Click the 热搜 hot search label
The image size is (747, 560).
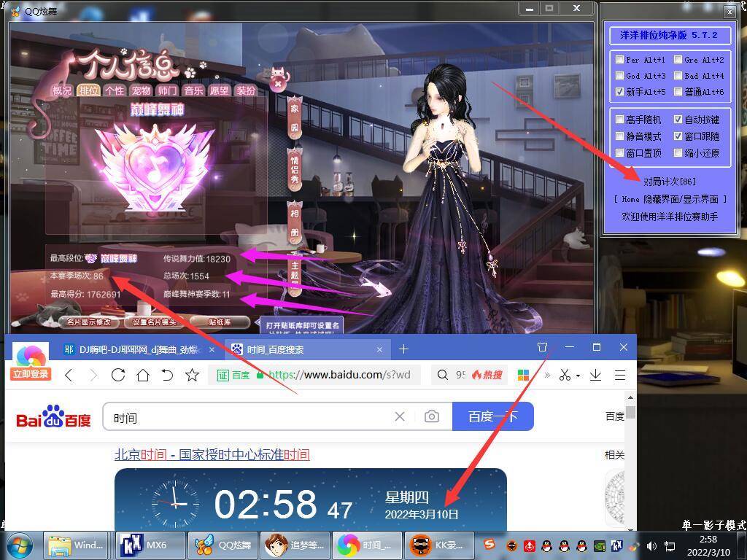point(487,376)
